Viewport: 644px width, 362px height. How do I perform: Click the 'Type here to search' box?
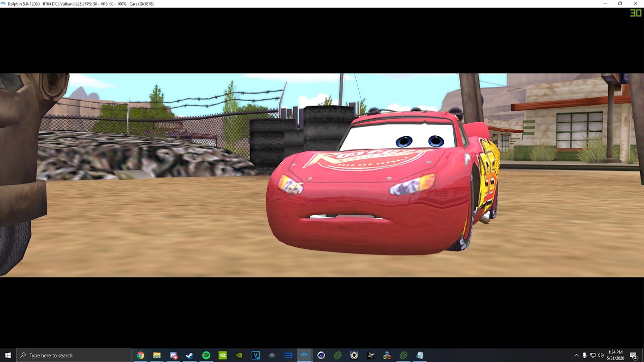pyautogui.click(x=74, y=355)
